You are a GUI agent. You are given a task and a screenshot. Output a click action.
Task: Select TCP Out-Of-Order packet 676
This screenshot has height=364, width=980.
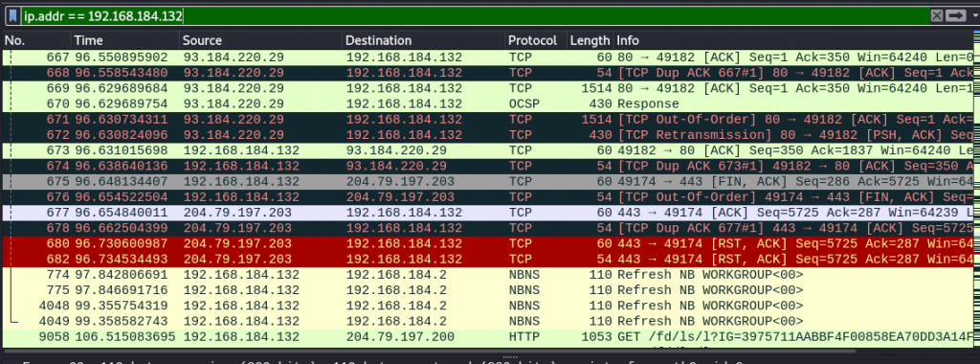point(487,197)
